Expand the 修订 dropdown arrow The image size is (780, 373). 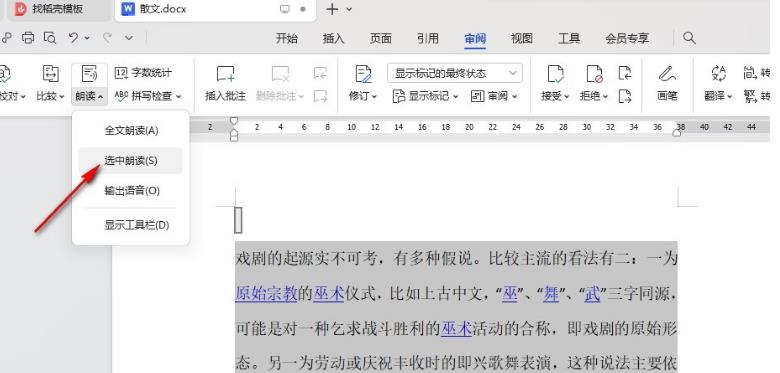click(x=374, y=96)
